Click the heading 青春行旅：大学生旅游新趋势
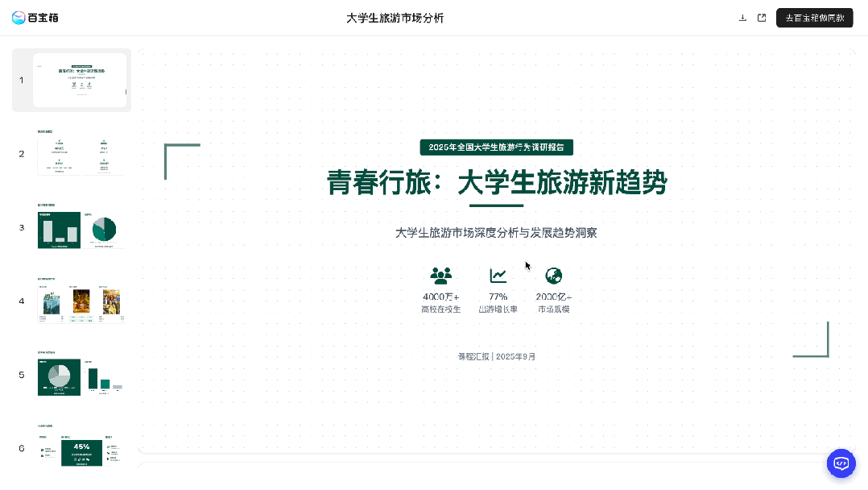 tap(496, 183)
